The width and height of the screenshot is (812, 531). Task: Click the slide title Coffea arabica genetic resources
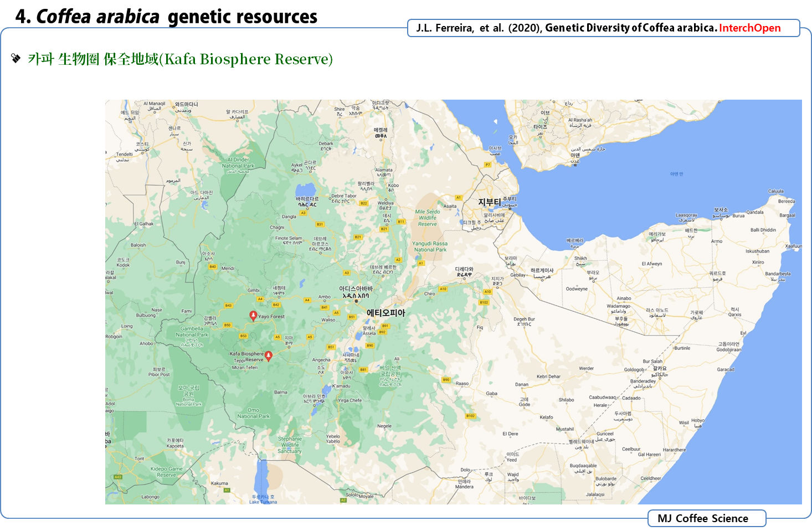166,17
